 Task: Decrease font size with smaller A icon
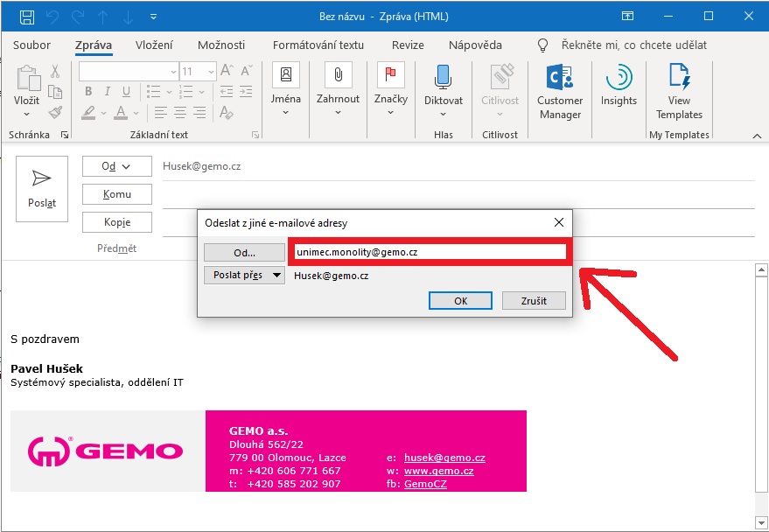pyautogui.click(x=247, y=71)
